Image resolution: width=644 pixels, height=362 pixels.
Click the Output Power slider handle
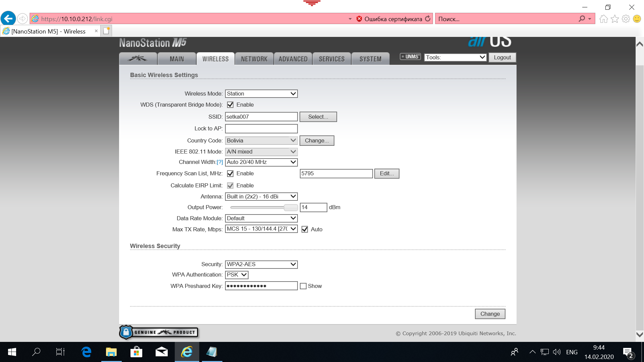[291, 207]
